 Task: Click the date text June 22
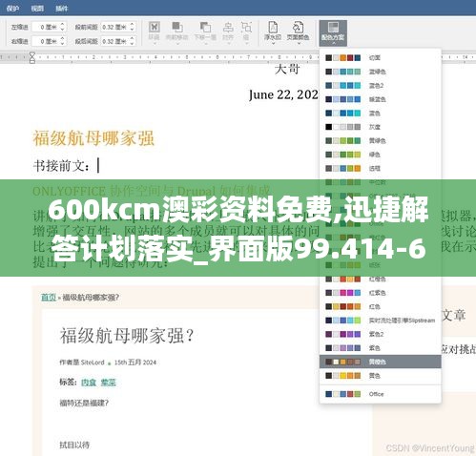(x=283, y=94)
